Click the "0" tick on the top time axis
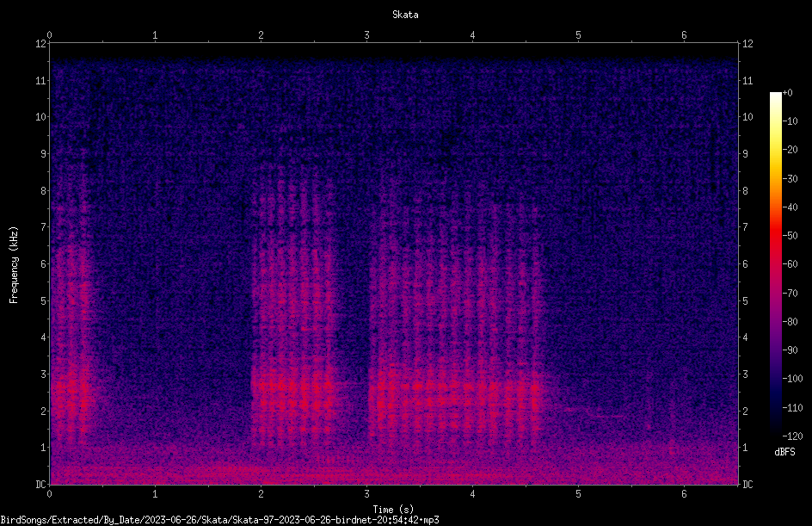The image size is (812, 526). tap(49, 35)
